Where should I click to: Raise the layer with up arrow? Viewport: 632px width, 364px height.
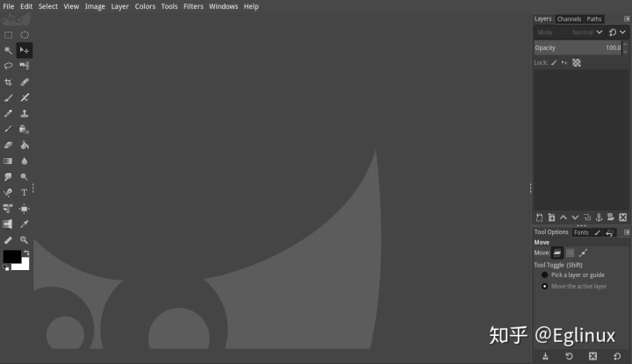pyautogui.click(x=564, y=218)
